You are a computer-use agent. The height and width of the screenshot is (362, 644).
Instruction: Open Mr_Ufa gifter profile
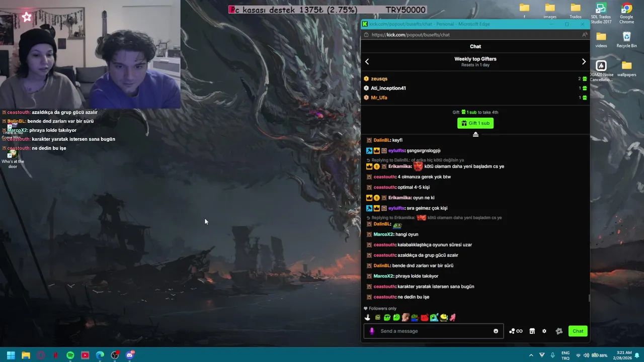pos(379,98)
